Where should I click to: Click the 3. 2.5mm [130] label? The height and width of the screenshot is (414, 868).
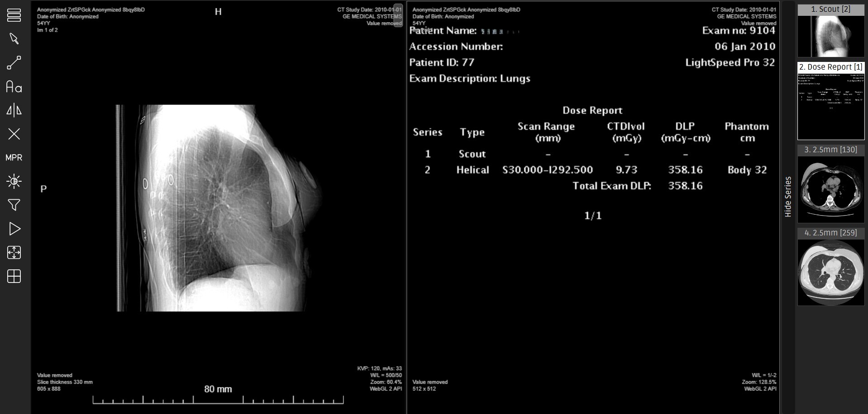831,150
